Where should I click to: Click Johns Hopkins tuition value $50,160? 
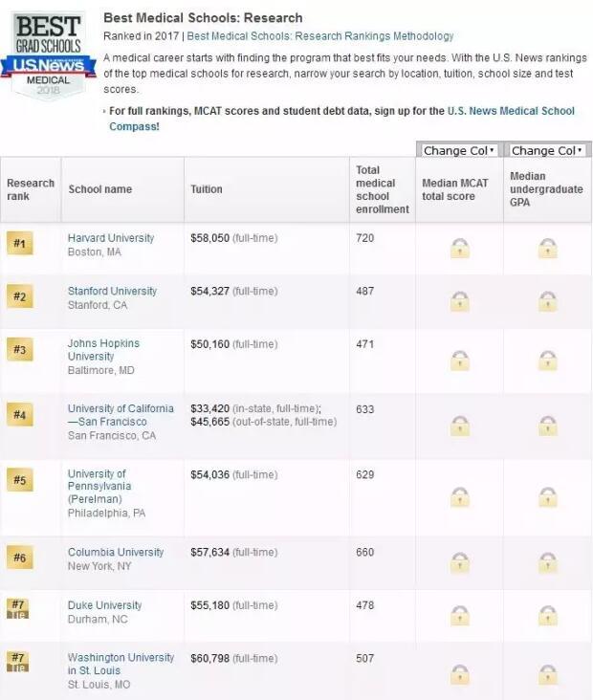(x=209, y=344)
